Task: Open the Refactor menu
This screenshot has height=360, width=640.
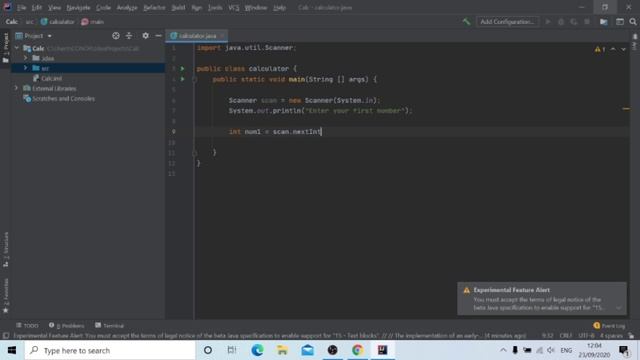Action: pos(154,7)
